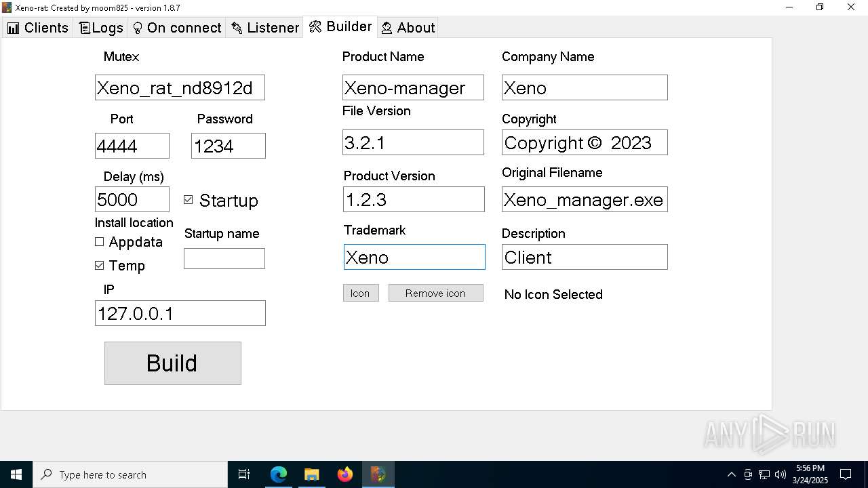
Task: Open File Explorer from the taskbar
Action: pos(312,474)
